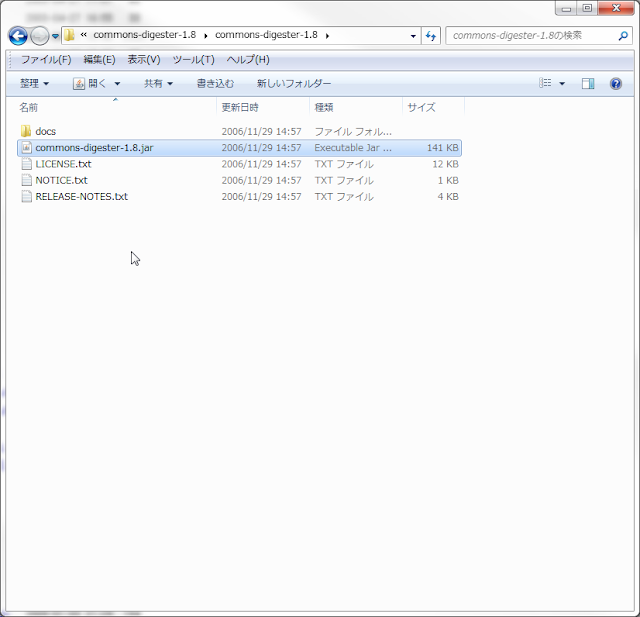Image resolution: width=640 pixels, height=617 pixels.
Task: Open the 表示(V) menu
Action: [144, 60]
